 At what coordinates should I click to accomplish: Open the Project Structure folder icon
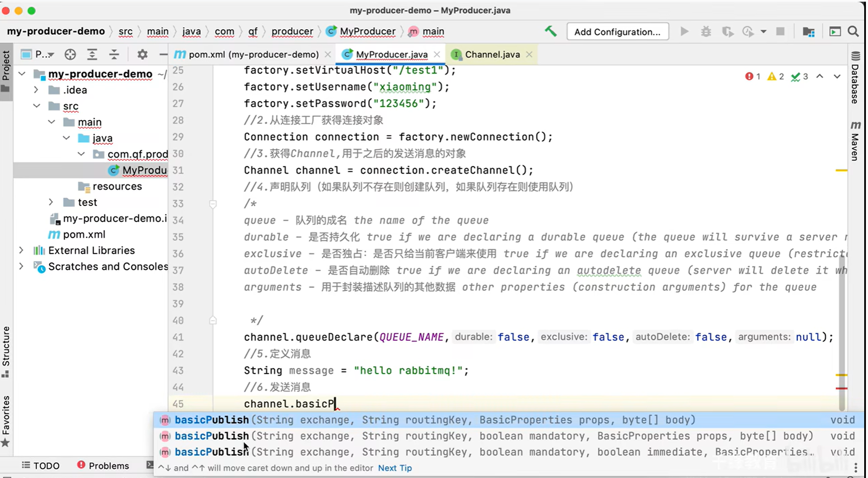[x=808, y=32]
